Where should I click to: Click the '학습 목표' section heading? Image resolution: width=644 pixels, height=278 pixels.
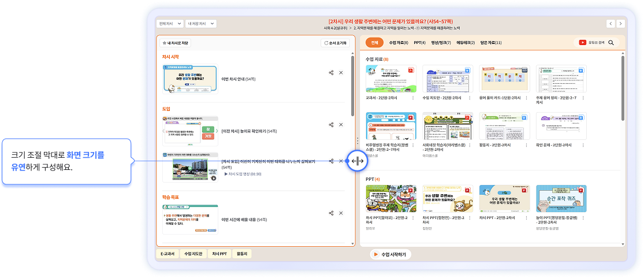pyautogui.click(x=170, y=198)
